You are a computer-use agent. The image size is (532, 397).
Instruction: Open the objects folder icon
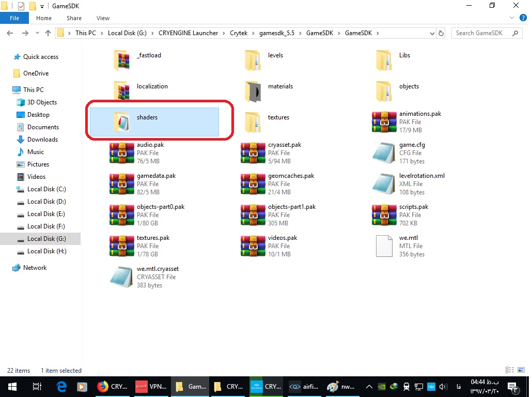tap(384, 91)
